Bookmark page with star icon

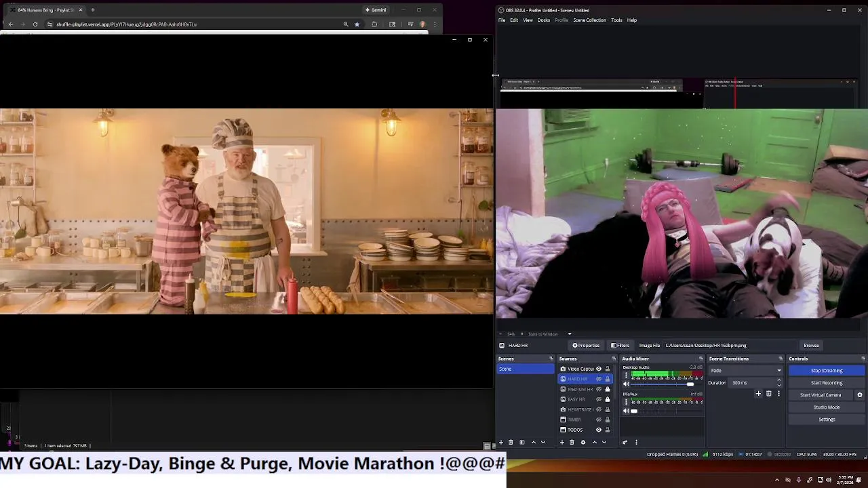357,24
